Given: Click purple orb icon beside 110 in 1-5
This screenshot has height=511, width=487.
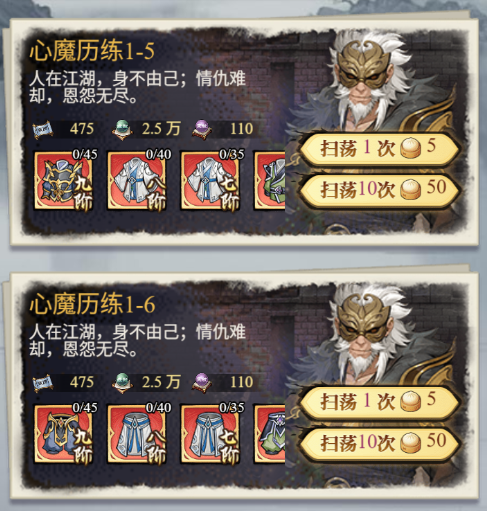Looking at the screenshot, I should click(x=202, y=129).
